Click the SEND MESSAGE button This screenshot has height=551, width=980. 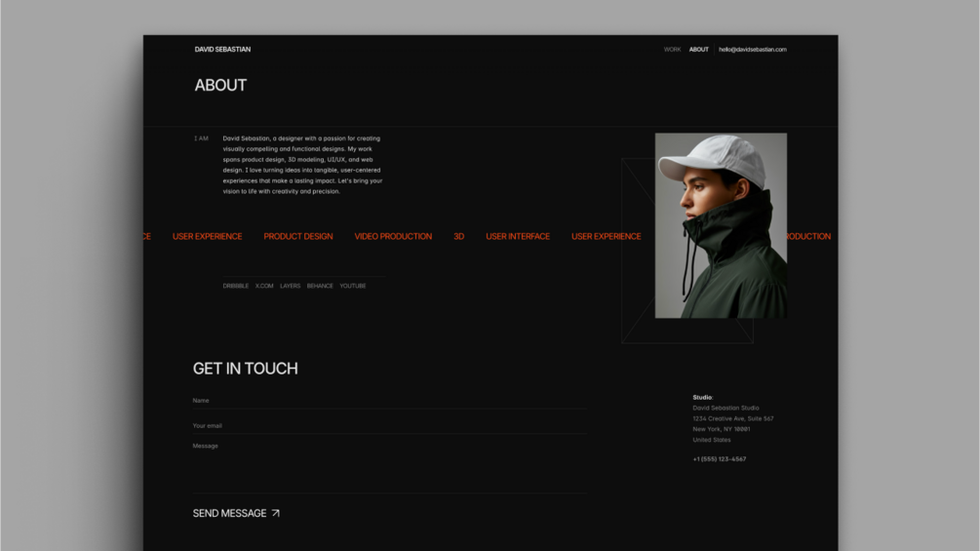click(x=236, y=513)
